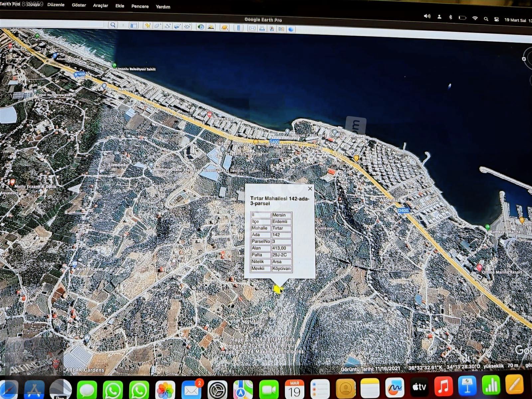
Task: Select the Ruler measurement tool
Action: (238, 28)
